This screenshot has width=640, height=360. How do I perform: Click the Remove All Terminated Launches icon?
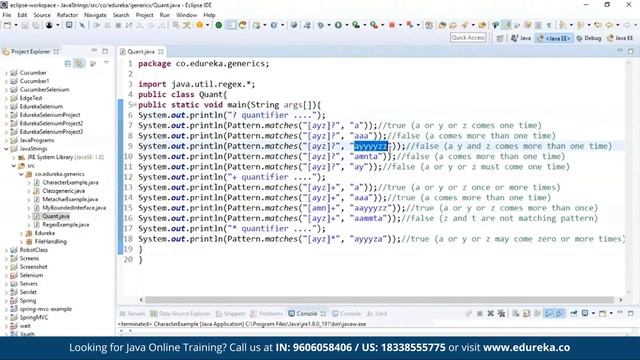click(x=501, y=313)
